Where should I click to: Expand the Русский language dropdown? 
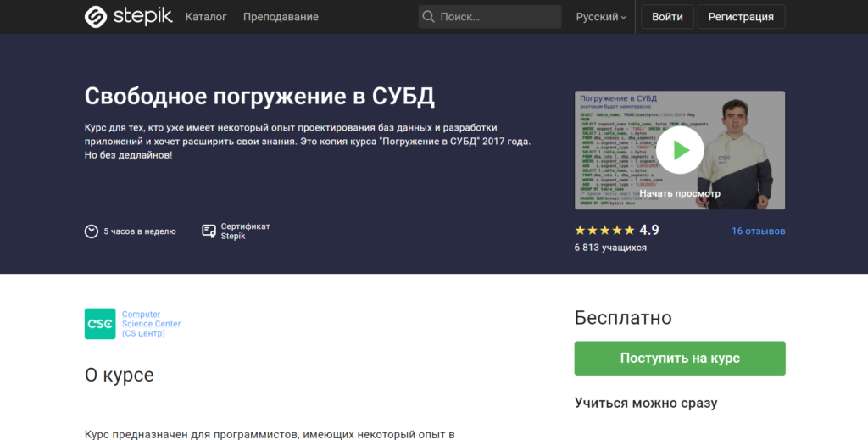(601, 17)
